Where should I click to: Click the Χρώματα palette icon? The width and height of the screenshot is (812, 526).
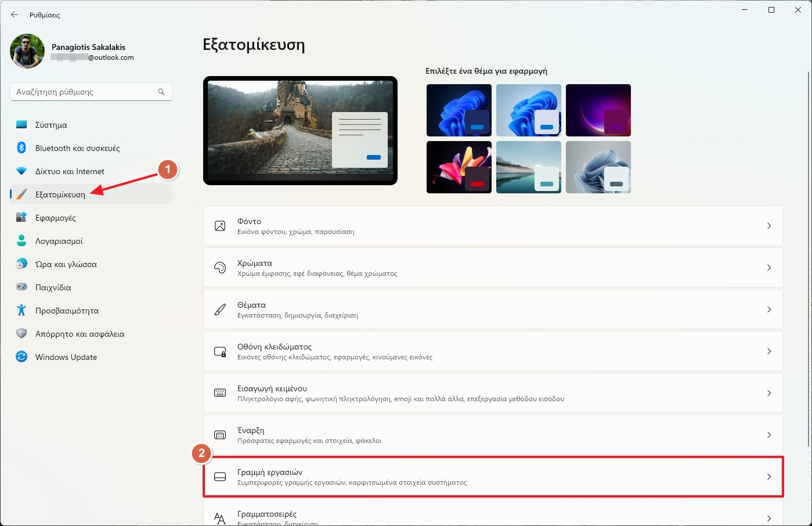pyautogui.click(x=220, y=267)
